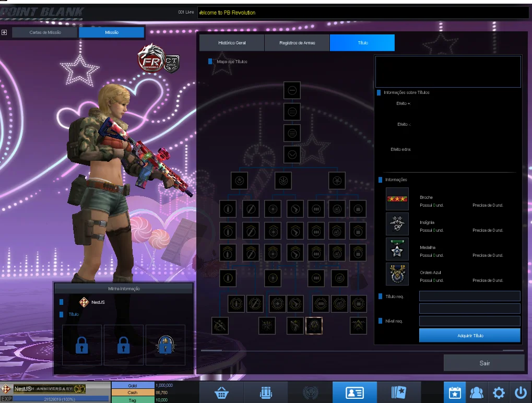Click the Tag value 10,000

[161, 400]
